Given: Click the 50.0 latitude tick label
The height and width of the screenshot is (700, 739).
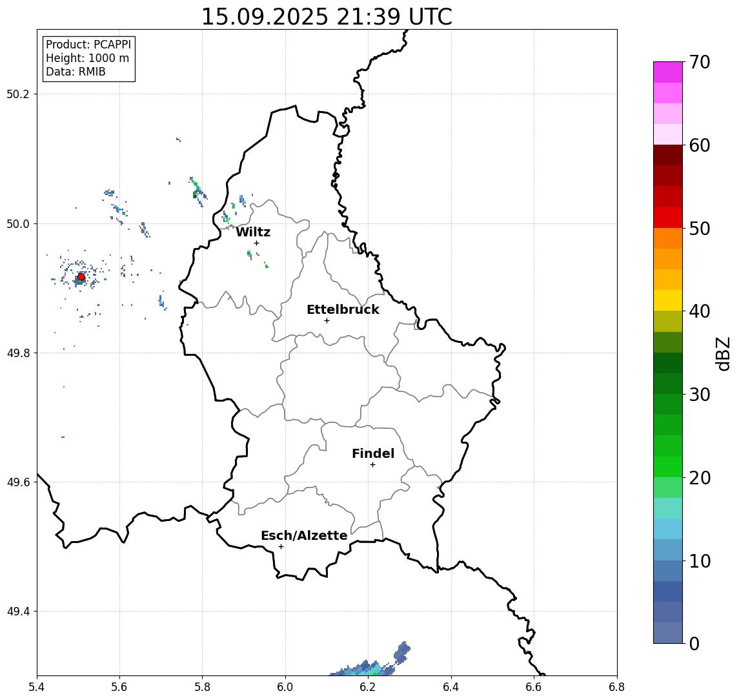Looking at the screenshot, I should 18,223.
